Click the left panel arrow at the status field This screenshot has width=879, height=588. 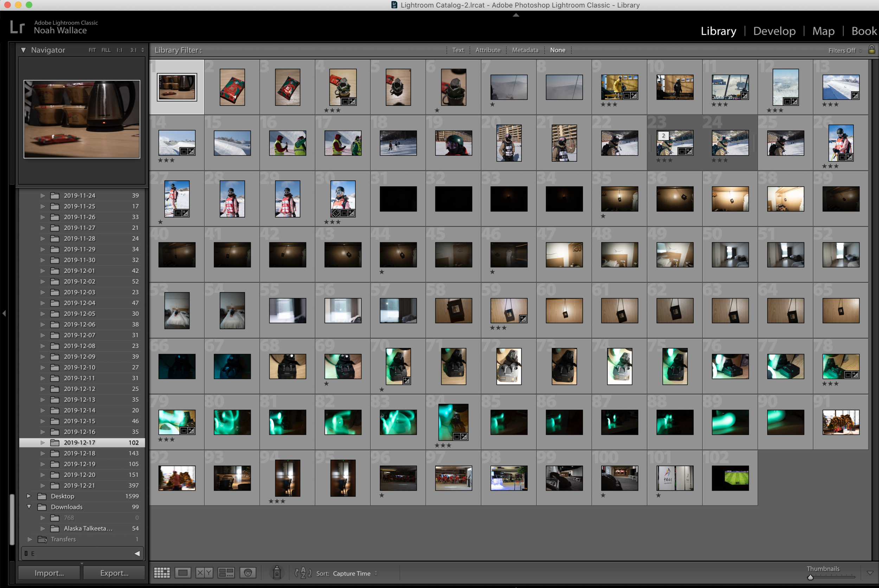click(x=137, y=554)
